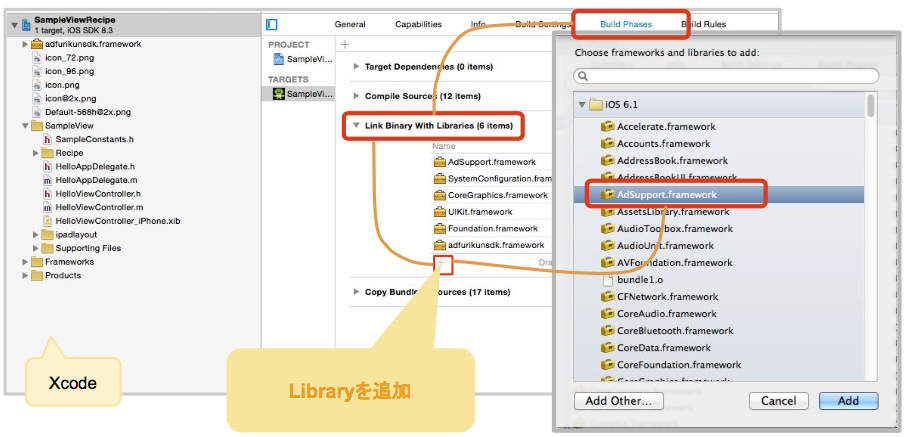Expand adfurikunsdk.framework in navigator
The height and width of the screenshot is (437, 907).
25,44
